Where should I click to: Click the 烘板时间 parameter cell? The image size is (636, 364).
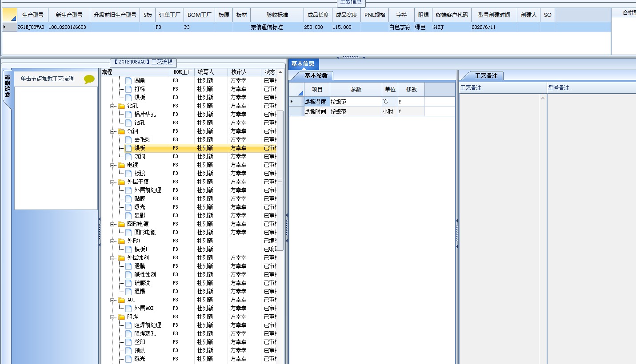point(317,112)
